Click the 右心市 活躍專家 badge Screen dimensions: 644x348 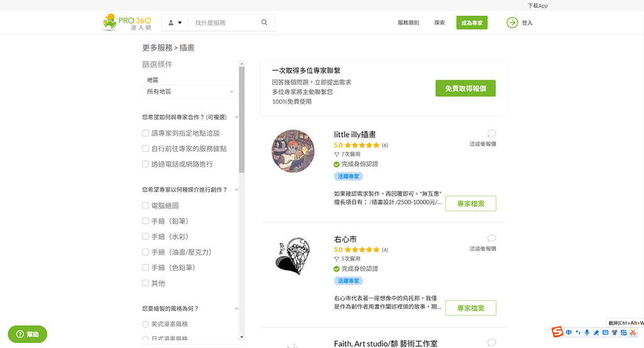pyautogui.click(x=348, y=281)
